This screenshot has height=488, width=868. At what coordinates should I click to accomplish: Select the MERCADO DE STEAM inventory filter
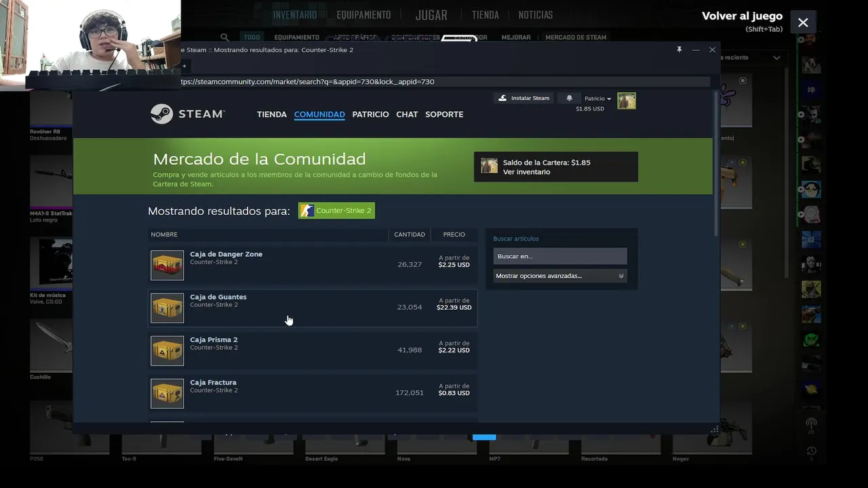click(x=576, y=37)
